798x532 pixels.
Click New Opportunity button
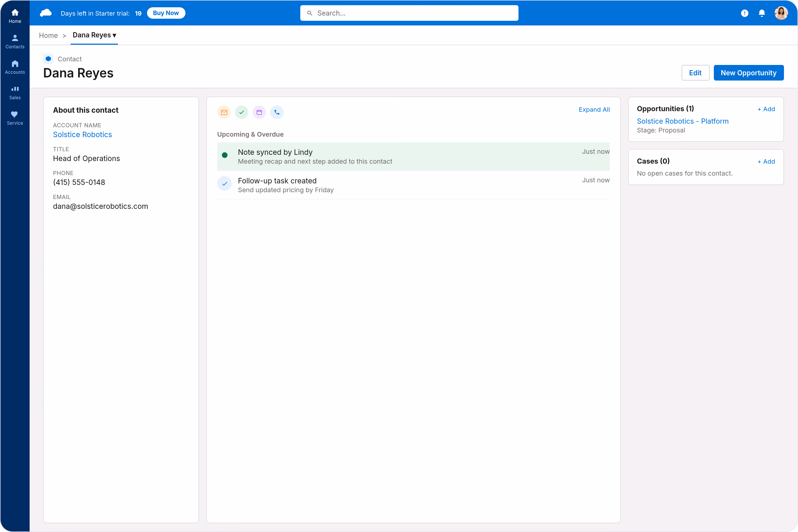[x=748, y=73]
